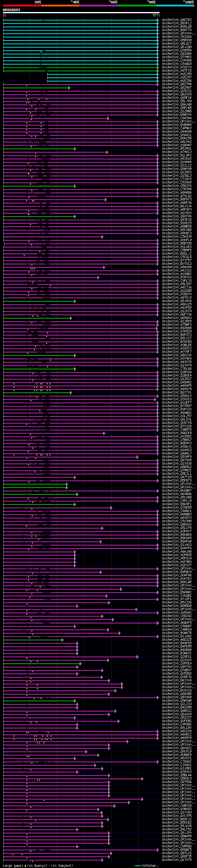Select hit UniRef100_B8FM73

click(x=177, y=200)
